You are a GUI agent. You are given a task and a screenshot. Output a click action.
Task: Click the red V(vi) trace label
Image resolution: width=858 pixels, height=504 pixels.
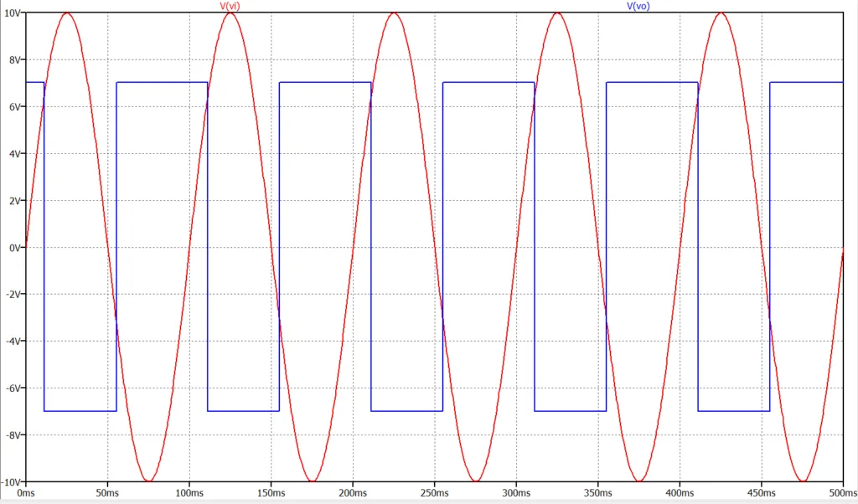point(229,6)
